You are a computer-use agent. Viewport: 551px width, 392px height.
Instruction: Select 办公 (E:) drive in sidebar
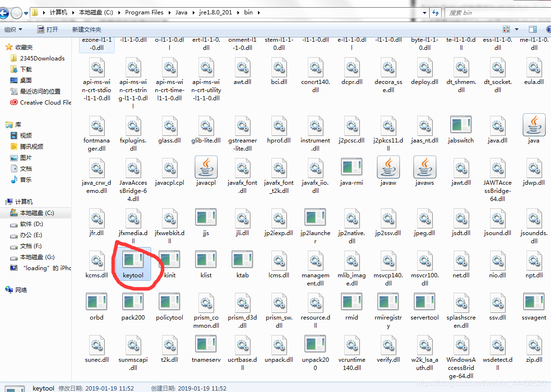(x=31, y=235)
